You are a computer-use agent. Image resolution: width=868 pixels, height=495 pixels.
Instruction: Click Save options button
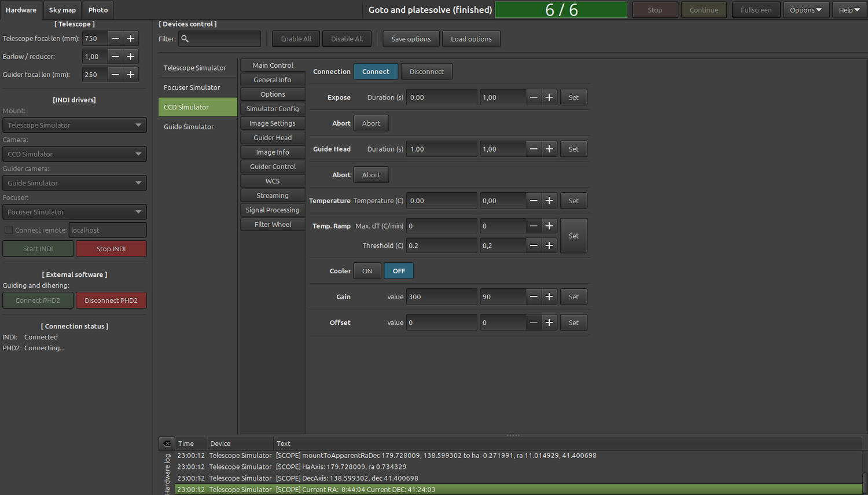coord(411,39)
